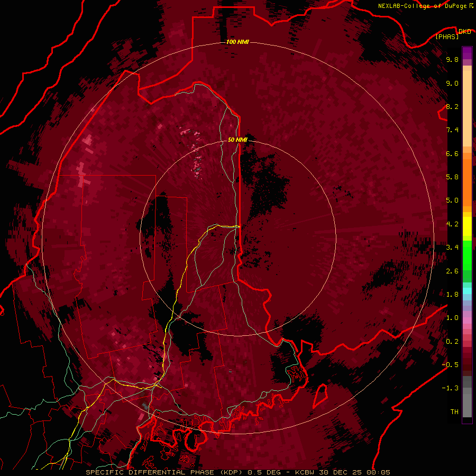Click the 4.2 value on color scale
This screenshot has width=476, height=476.
[452, 224]
